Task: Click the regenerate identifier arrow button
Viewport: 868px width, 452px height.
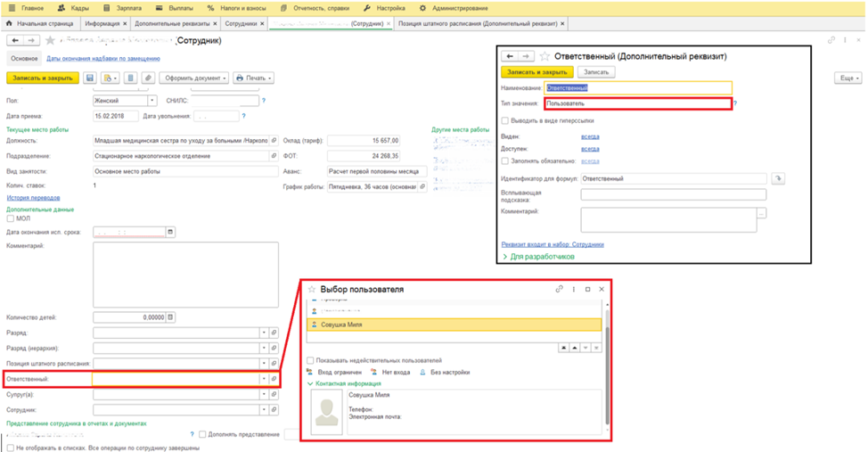Action: coord(778,179)
